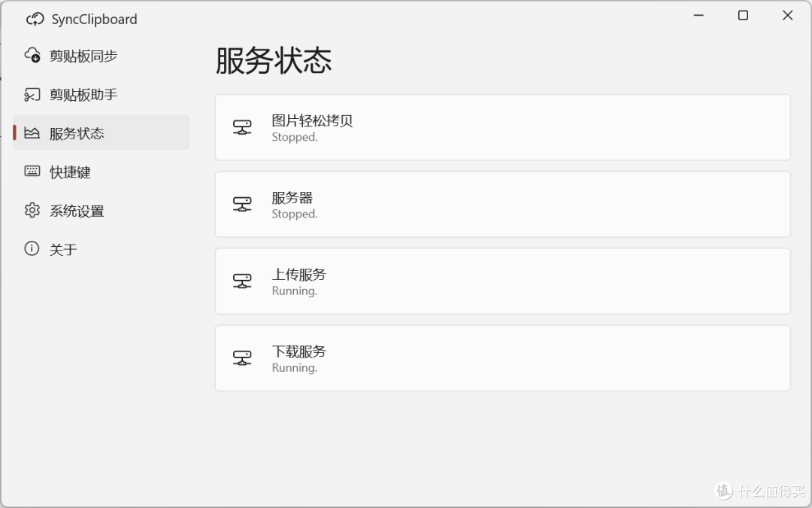Click the SyncClipboard cloud logo icon

pos(35,18)
